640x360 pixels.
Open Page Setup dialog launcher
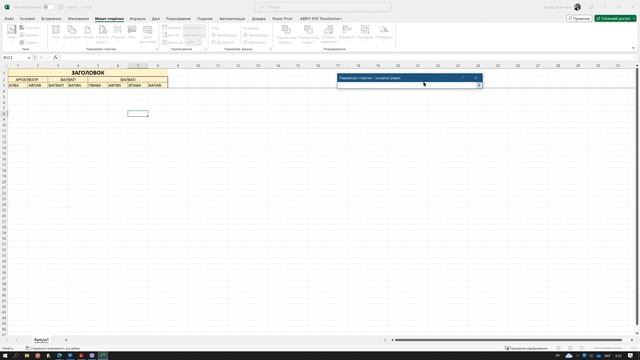pos(157,49)
